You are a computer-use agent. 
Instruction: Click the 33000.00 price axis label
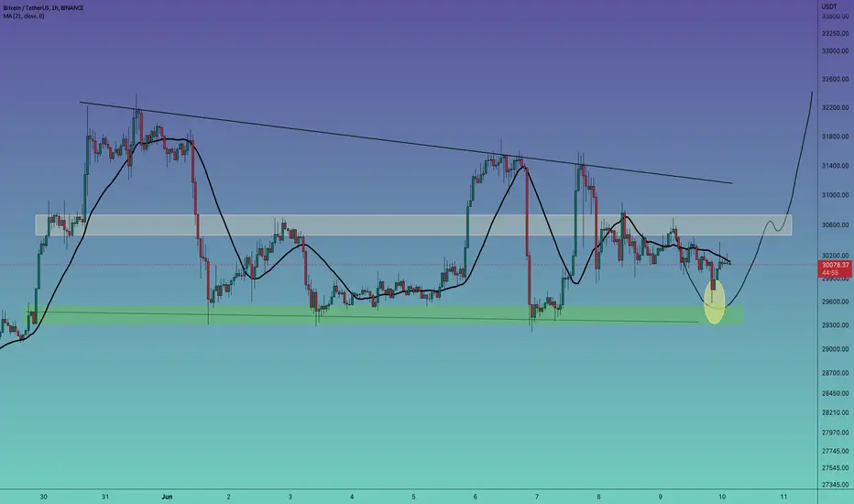coord(835,51)
